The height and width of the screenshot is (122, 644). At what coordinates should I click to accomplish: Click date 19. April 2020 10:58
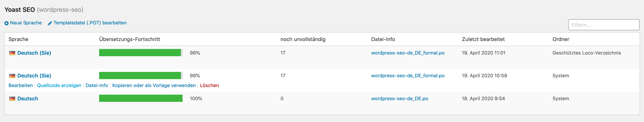tap(485, 76)
